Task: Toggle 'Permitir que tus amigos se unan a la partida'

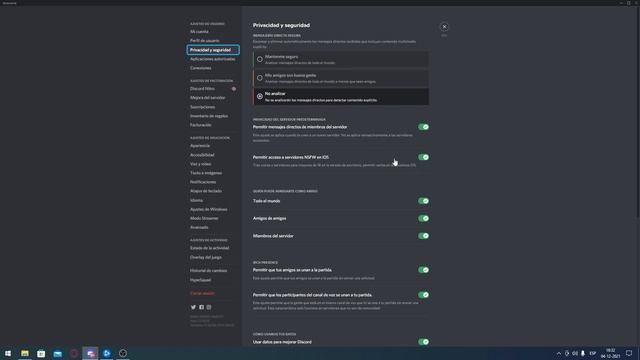Action: pos(423,270)
